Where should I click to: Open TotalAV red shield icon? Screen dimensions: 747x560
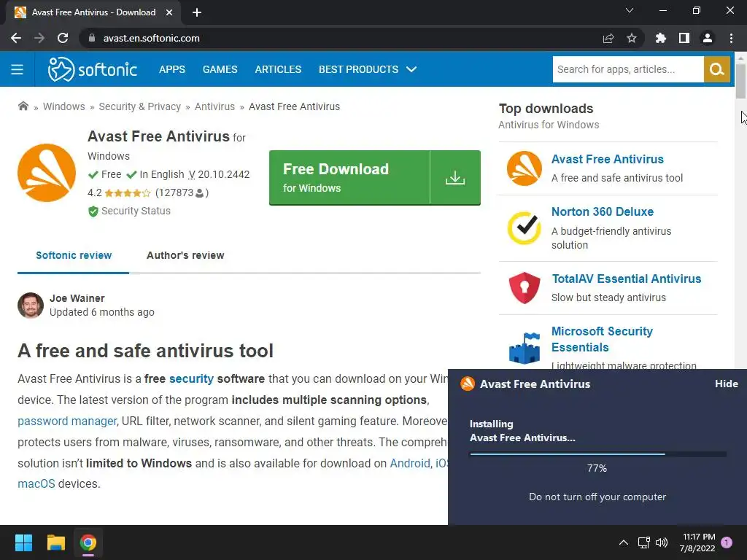pyautogui.click(x=524, y=287)
